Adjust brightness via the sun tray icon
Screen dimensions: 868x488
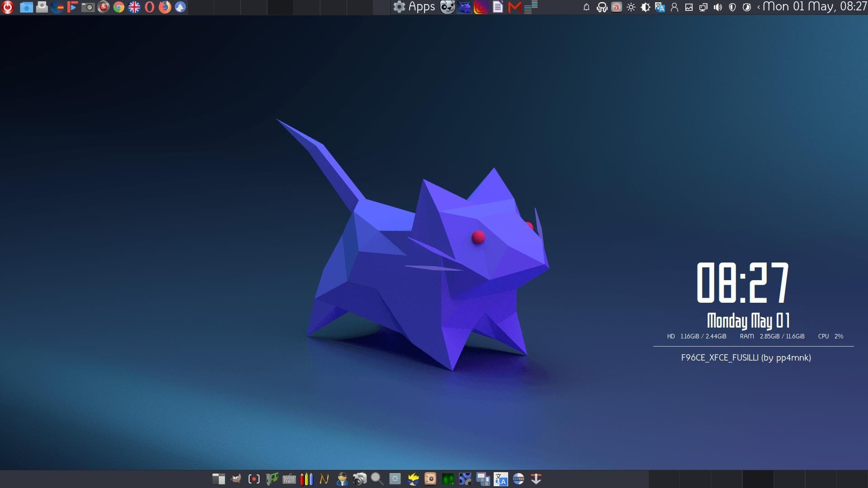click(x=632, y=7)
